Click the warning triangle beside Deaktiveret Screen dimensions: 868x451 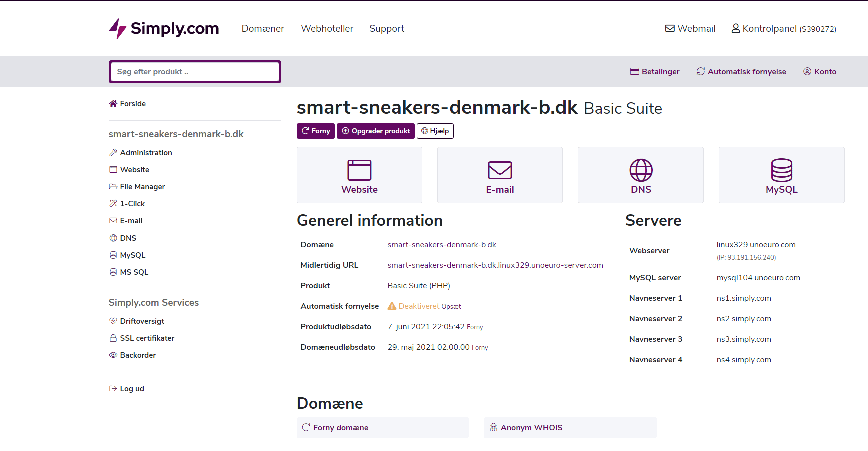coord(392,306)
